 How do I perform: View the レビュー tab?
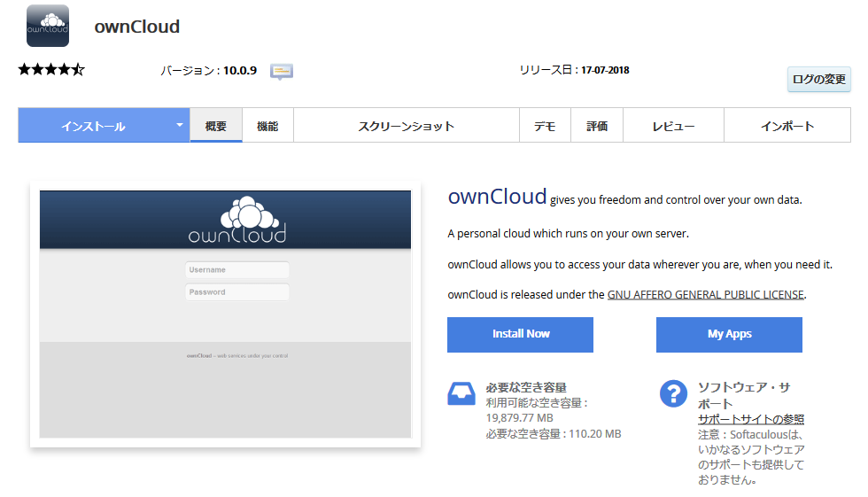tap(673, 126)
